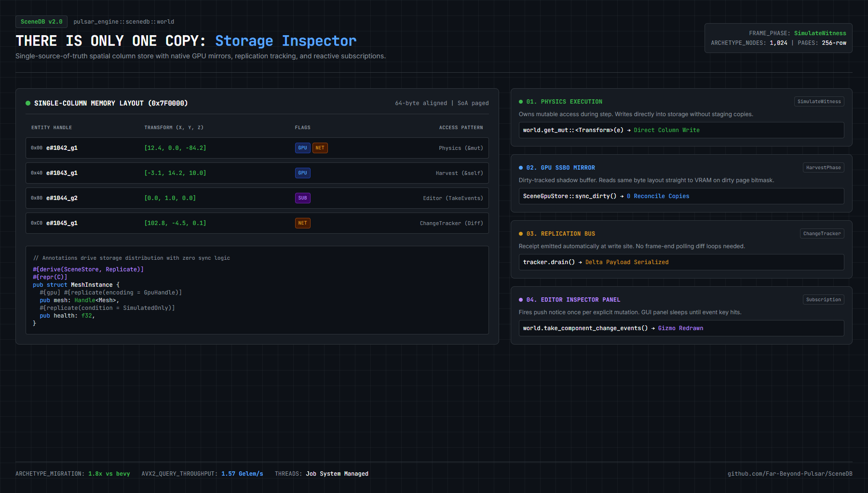Click the GPU flag badge in row e#1043_g1
The height and width of the screenshot is (493, 868).
point(303,173)
